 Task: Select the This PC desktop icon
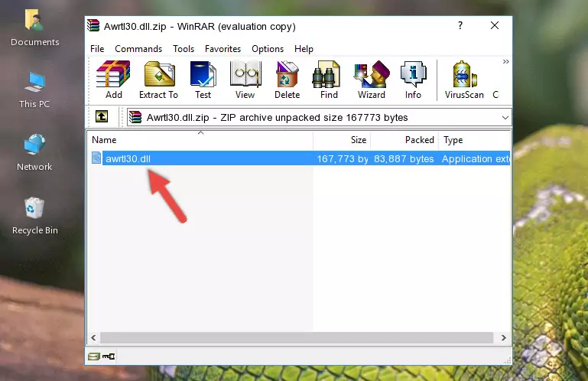[34, 90]
